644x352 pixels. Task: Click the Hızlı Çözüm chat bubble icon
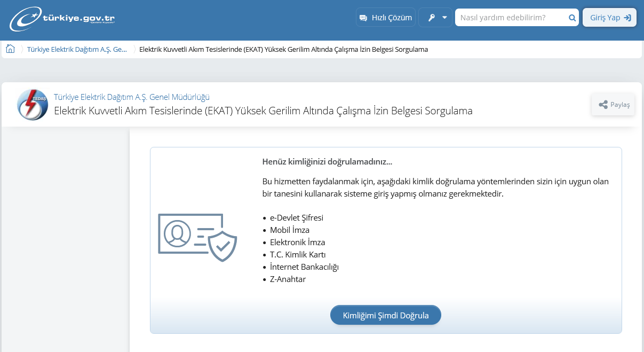pyautogui.click(x=363, y=18)
